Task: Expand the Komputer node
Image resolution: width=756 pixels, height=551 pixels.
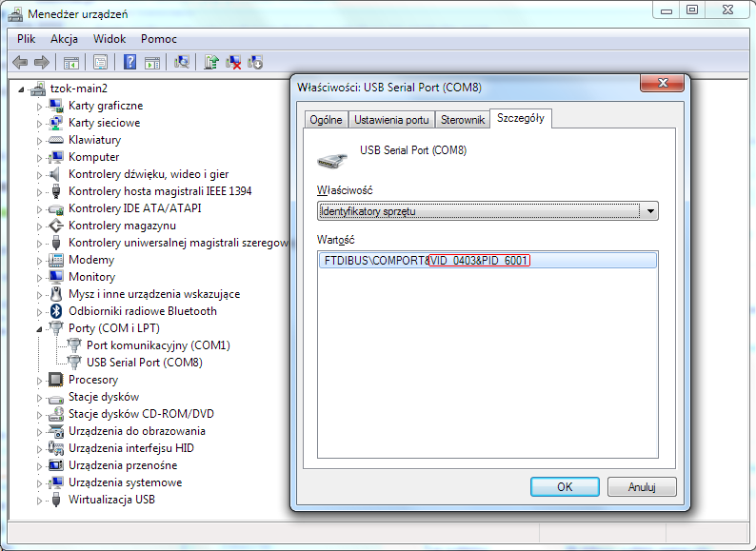Action: coord(40,158)
